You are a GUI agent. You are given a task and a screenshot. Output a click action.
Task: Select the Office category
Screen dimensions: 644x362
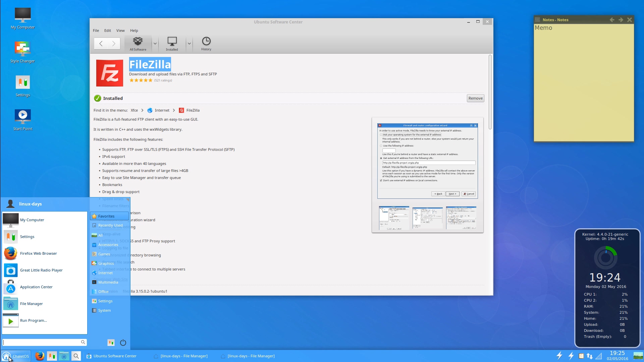click(109, 292)
